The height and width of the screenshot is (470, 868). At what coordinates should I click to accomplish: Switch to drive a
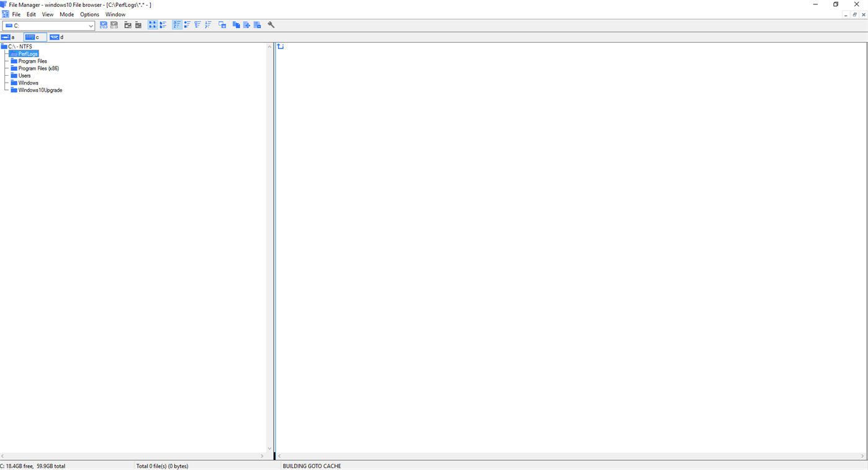click(x=8, y=37)
